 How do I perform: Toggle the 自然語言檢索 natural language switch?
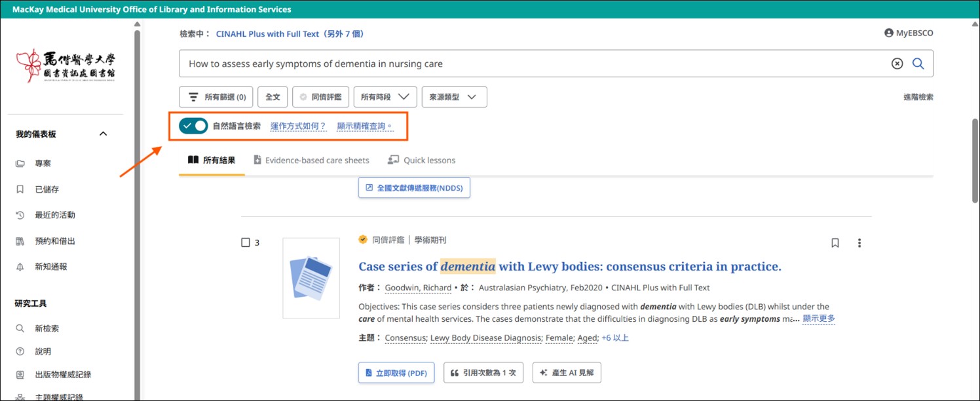(x=193, y=126)
